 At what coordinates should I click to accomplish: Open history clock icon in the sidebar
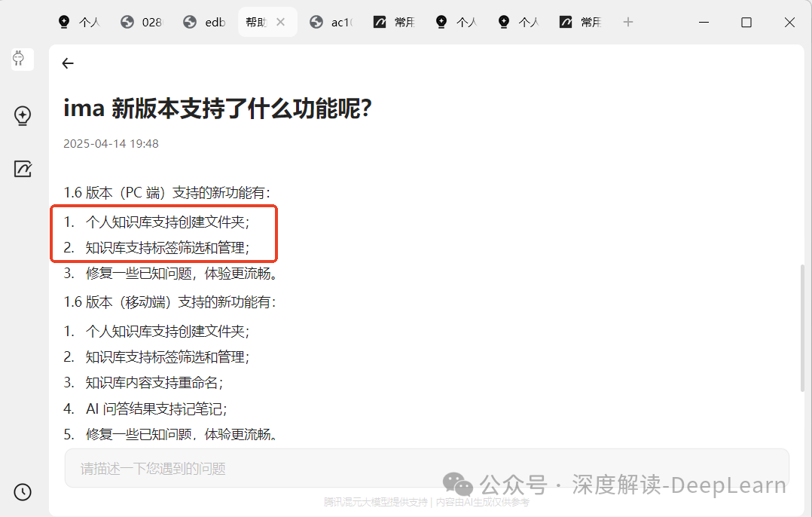tap(23, 492)
